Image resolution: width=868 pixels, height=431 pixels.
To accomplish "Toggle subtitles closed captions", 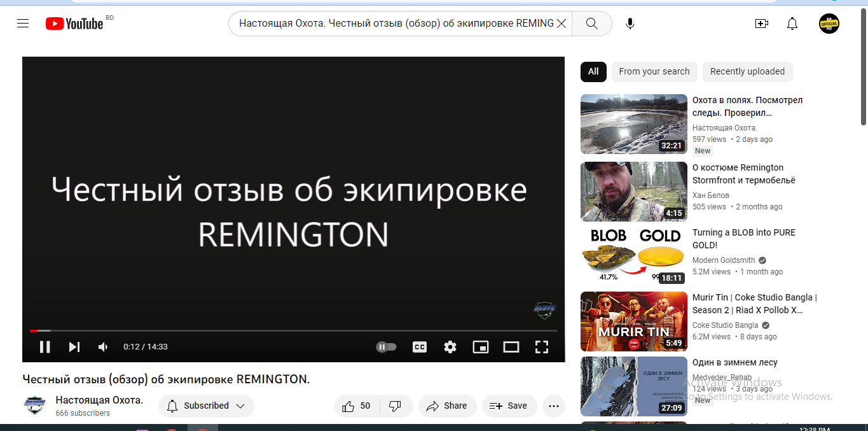I will click(x=420, y=347).
